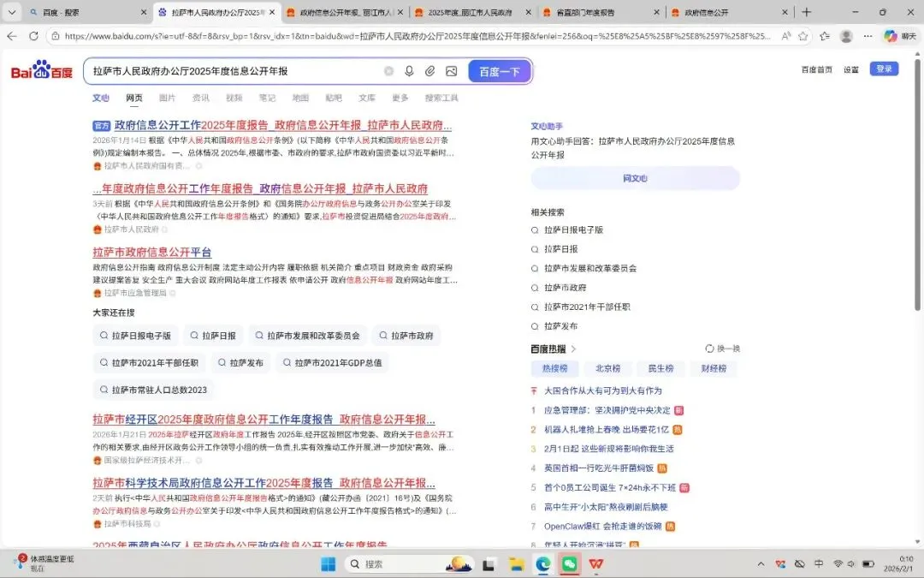The width and height of the screenshot is (924, 578).
Task: Open image search with the picture icon
Action: (x=452, y=71)
